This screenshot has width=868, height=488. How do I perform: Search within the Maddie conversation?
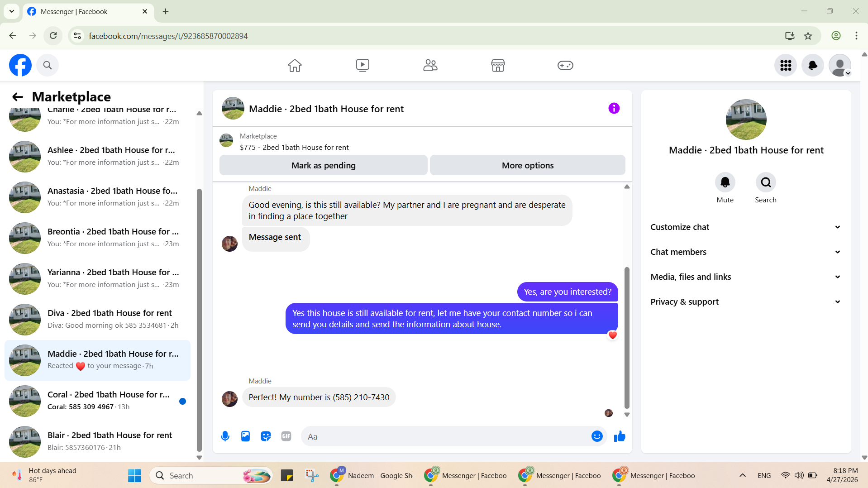766,182
